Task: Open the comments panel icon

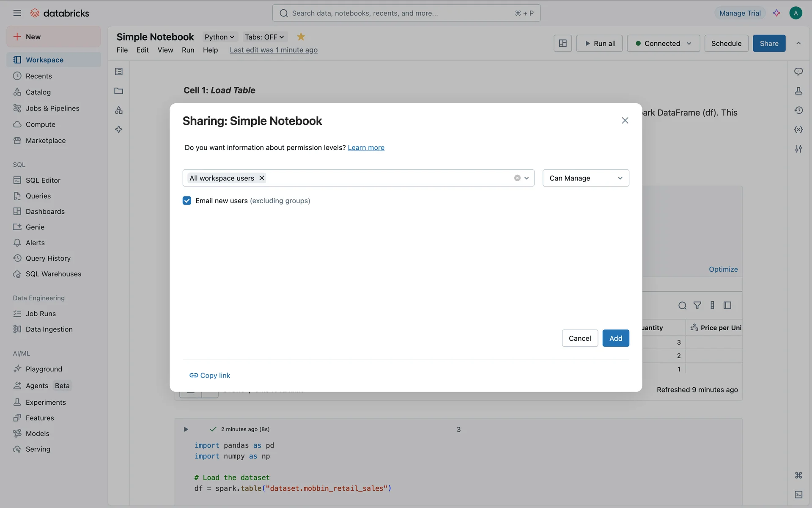Action: (x=798, y=72)
